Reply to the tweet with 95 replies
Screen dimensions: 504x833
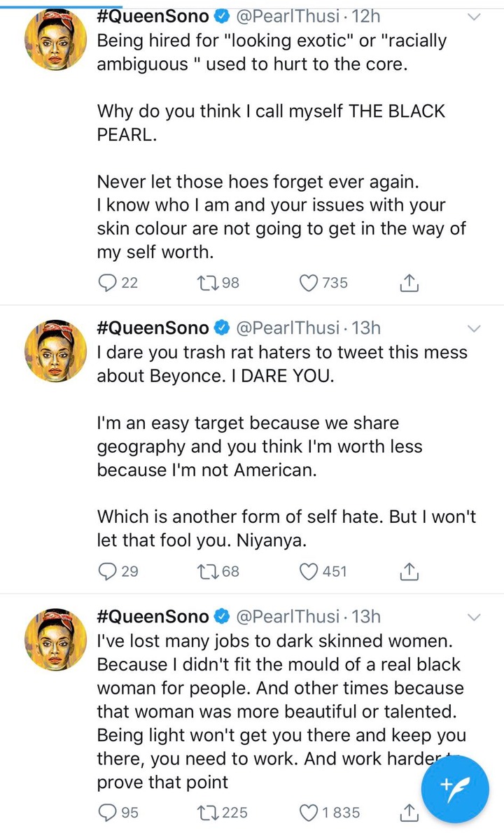[x=107, y=813]
